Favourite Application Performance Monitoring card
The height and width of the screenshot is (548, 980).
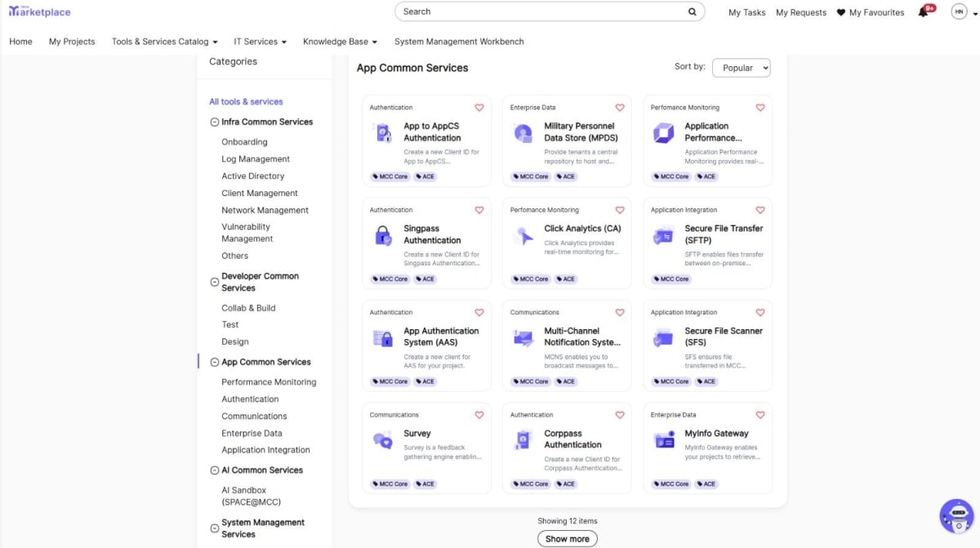click(760, 108)
